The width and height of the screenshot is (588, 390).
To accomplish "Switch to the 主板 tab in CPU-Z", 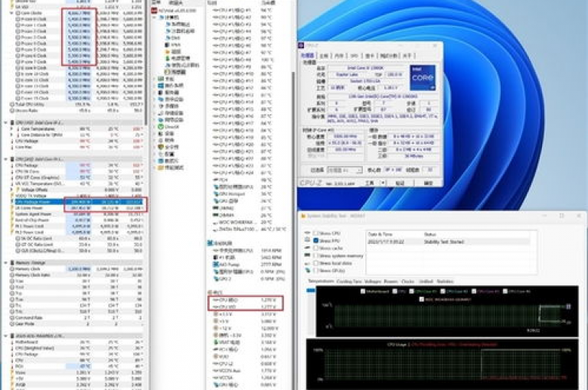I will click(323, 56).
